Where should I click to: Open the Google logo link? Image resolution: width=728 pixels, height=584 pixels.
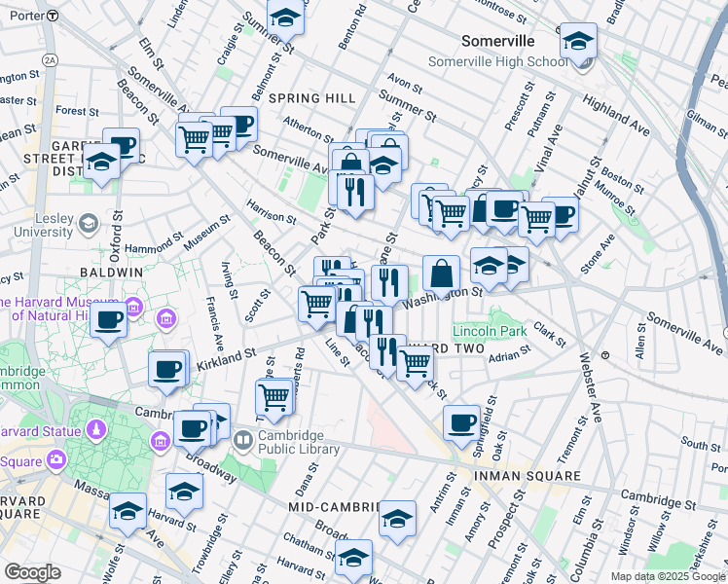tap(32, 572)
